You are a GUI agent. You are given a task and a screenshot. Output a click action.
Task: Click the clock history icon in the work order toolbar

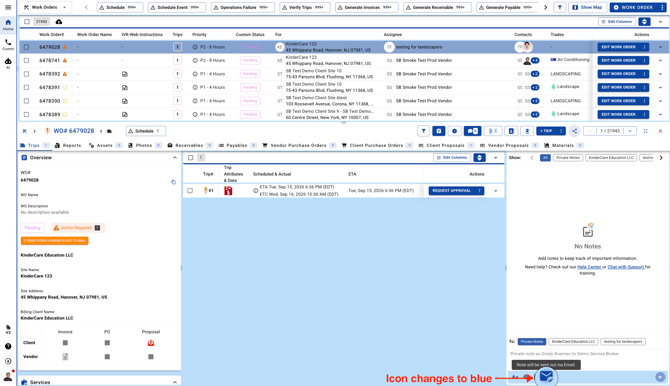click(x=454, y=131)
